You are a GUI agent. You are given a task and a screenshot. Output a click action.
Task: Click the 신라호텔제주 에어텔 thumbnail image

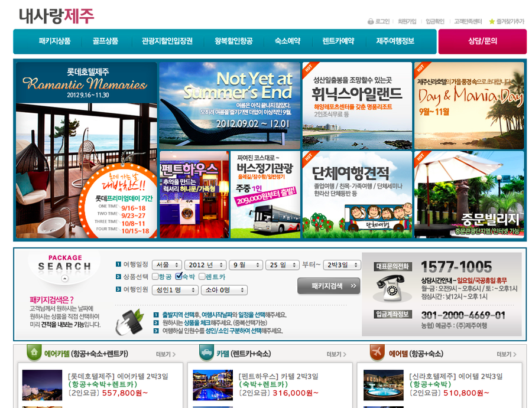[384, 385]
